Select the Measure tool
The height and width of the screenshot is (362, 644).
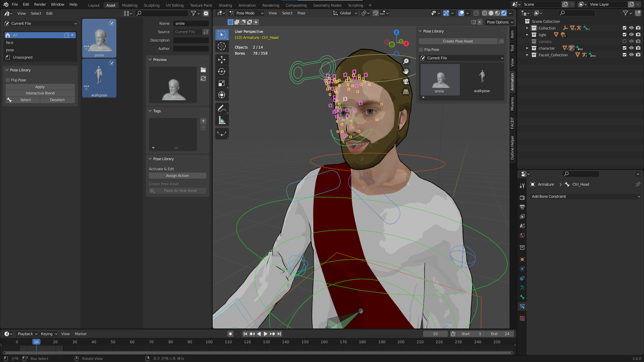[222, 120]
